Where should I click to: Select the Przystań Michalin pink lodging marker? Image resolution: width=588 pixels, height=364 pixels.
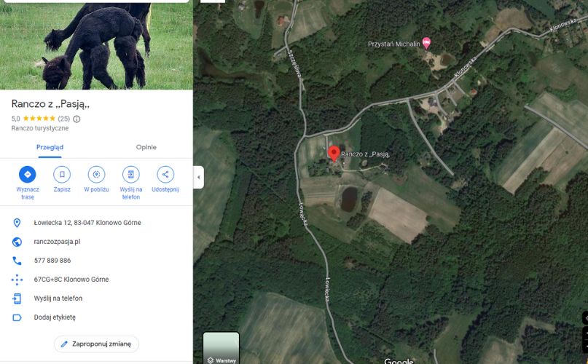[426, 43]
